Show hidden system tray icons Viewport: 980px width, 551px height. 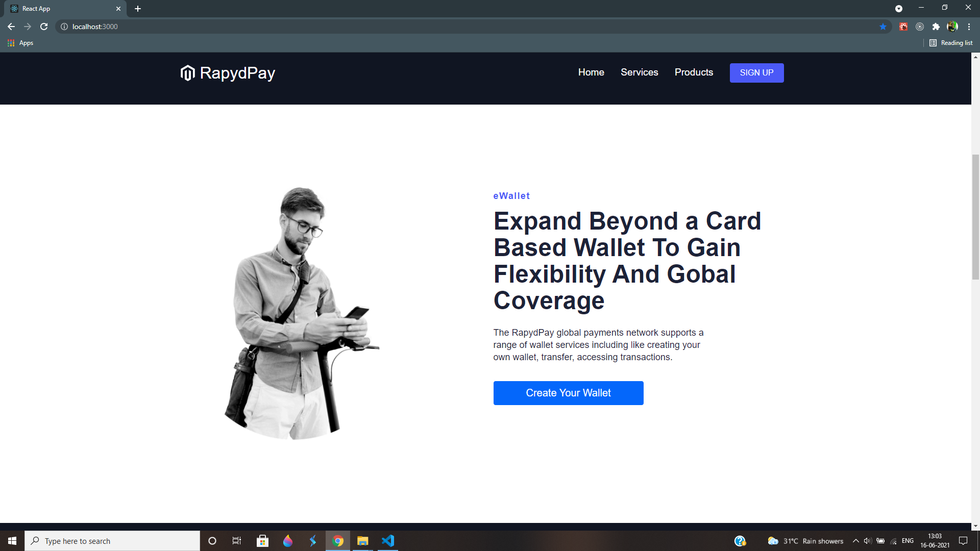click(x=855, y=541)
